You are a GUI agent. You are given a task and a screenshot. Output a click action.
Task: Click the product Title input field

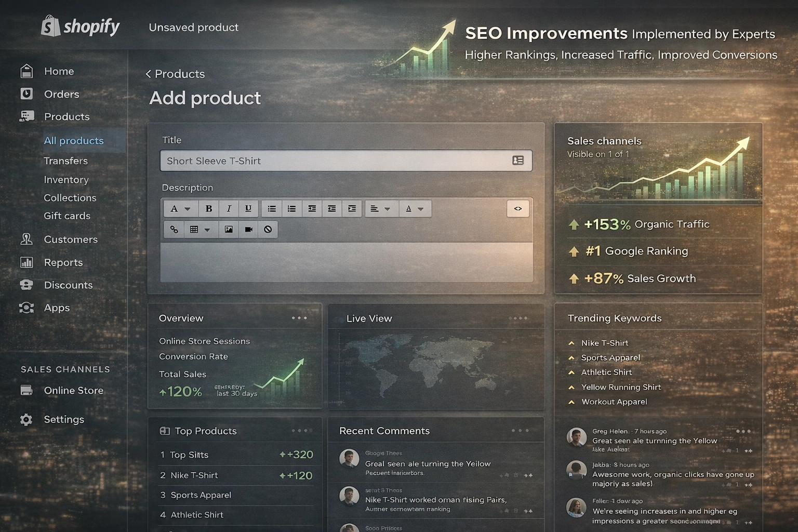click(335, 161)
